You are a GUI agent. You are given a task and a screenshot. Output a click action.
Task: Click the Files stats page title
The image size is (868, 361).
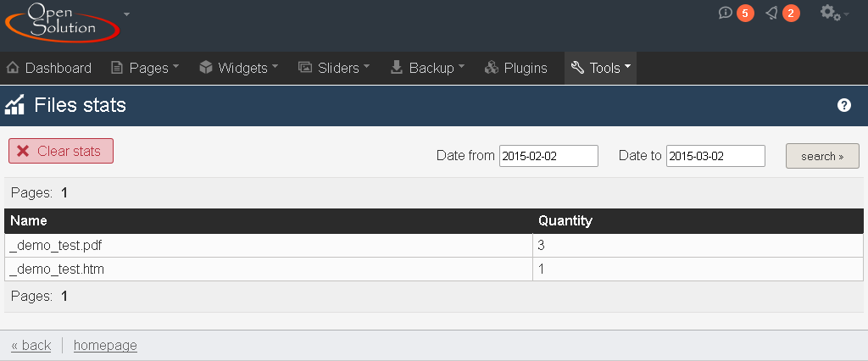pyautogui.click(x=81, y=104)
